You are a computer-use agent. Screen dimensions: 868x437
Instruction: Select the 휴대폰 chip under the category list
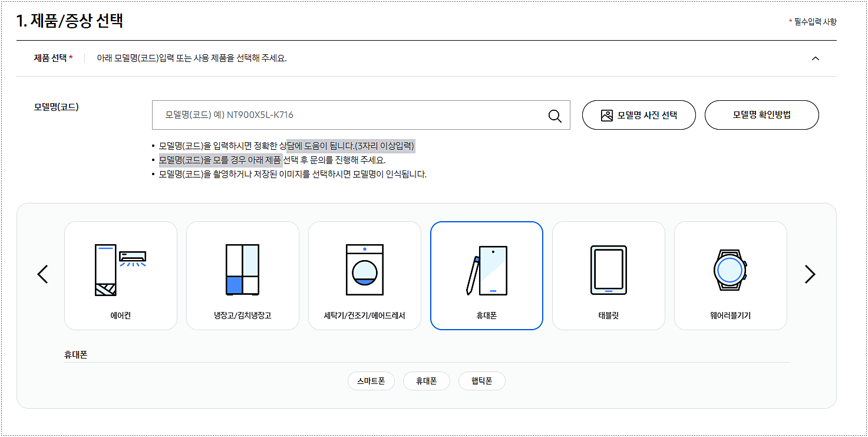click(426, 381)
